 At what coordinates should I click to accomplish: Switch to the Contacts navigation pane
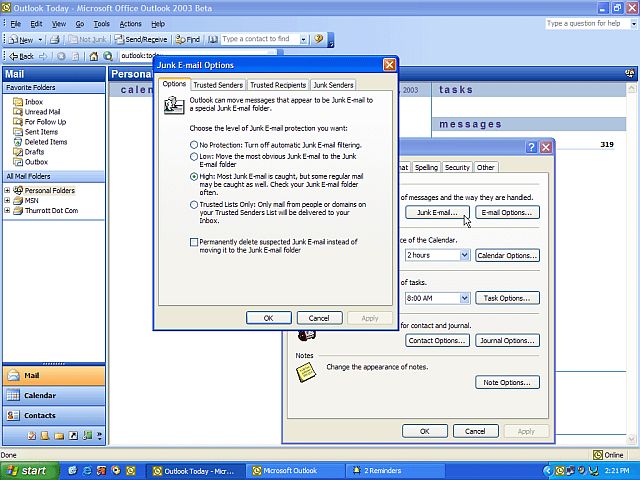click(53, 416)
